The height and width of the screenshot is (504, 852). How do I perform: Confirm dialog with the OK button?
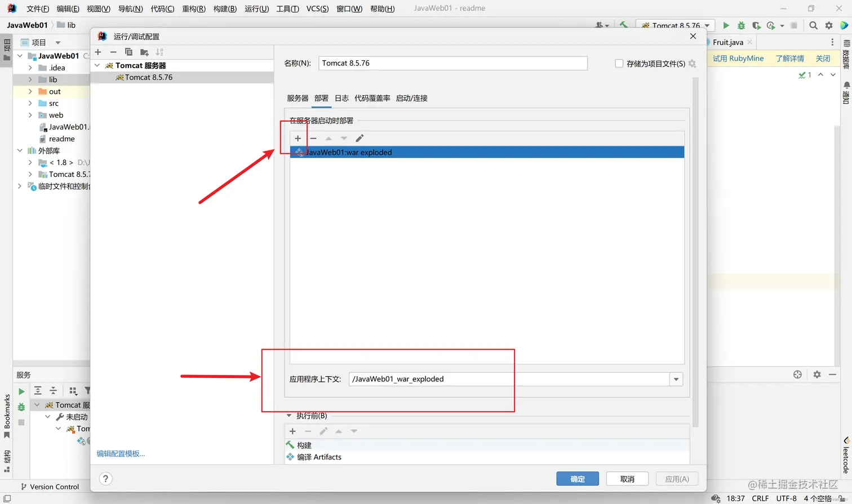pyautogui.click(x=578, y=479)
